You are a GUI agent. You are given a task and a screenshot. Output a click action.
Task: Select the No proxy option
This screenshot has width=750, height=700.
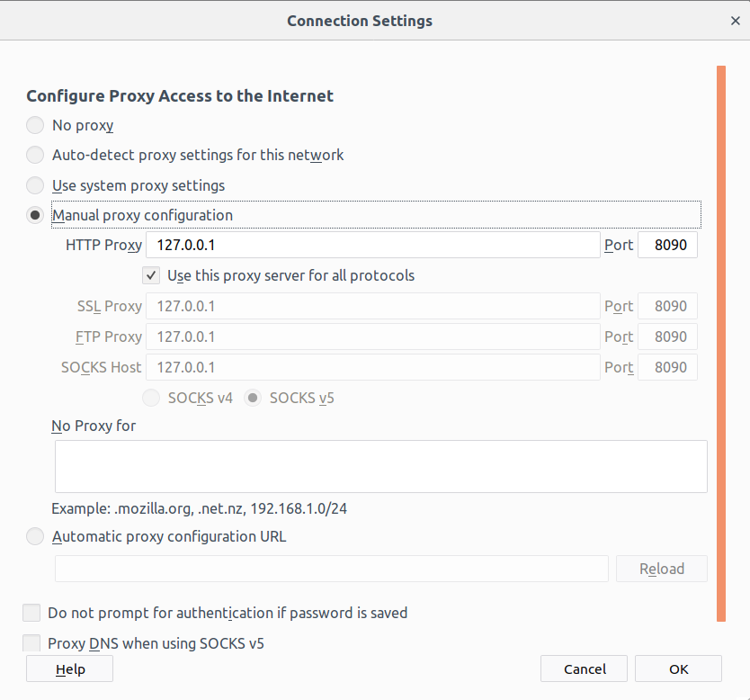pyautogui.click(x=35, y=125)
